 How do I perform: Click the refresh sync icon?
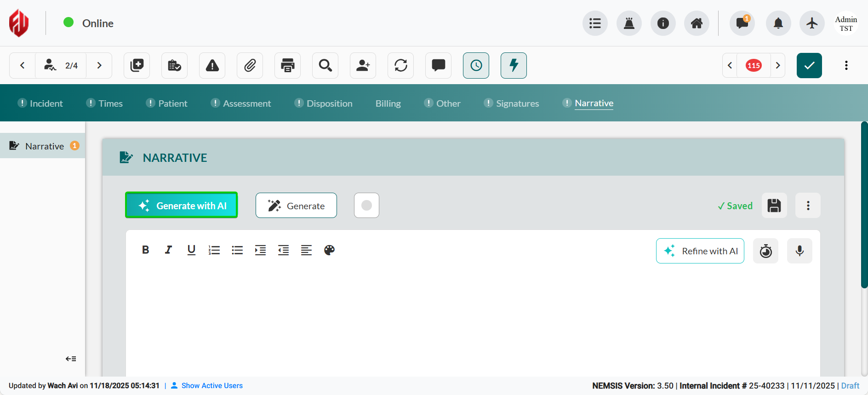pos(400,65)
